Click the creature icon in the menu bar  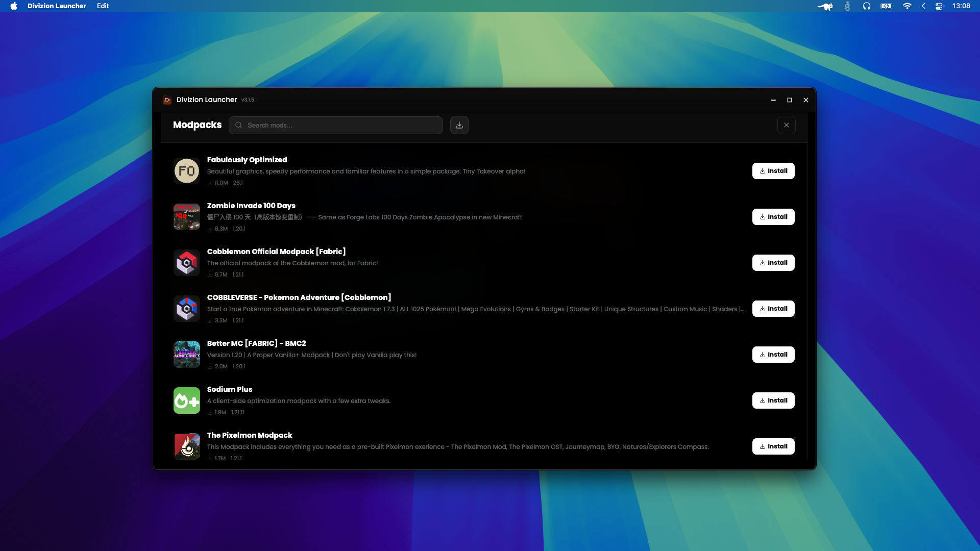825,6
